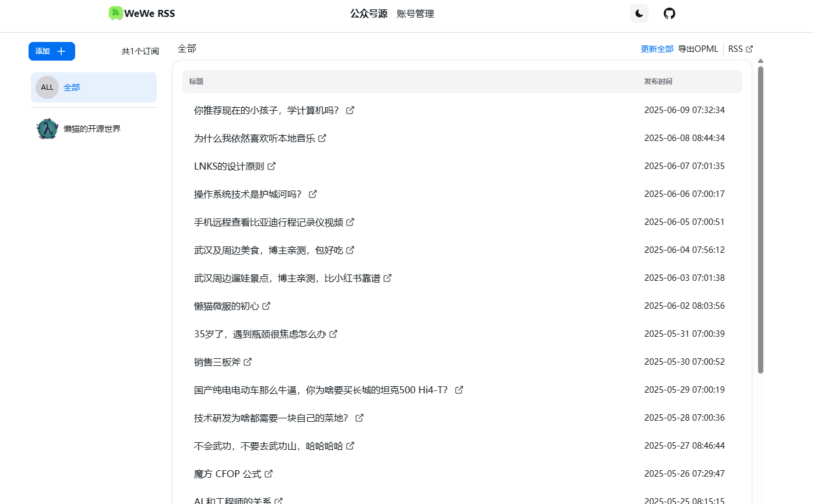Click timestamp 2025-06-03 07:01:38

(685, 278)
